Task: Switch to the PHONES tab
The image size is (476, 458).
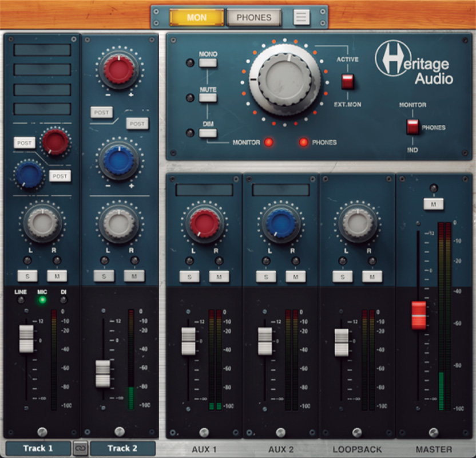Action: pos(254,17)
